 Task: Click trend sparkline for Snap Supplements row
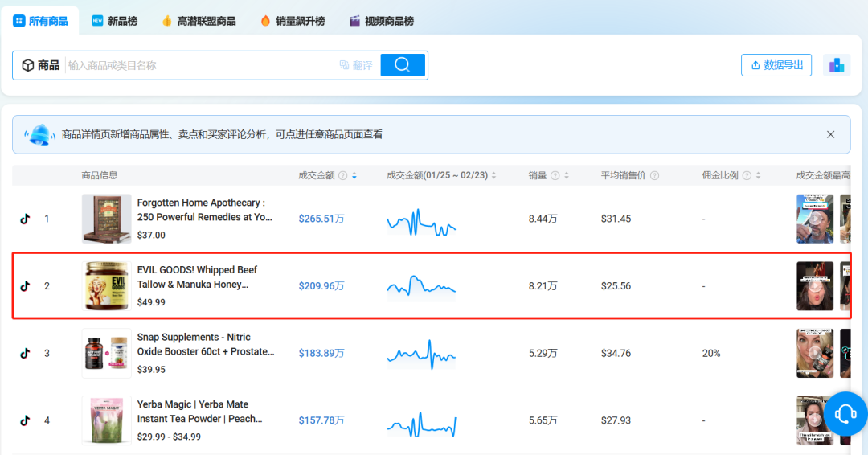pyautogui.click(x=421, y=355)
